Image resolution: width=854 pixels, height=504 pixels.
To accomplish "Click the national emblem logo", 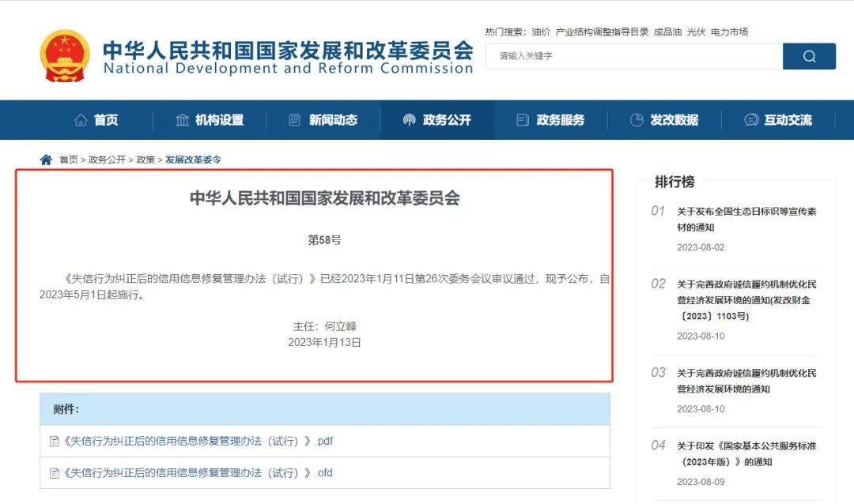I will (65, 55).
